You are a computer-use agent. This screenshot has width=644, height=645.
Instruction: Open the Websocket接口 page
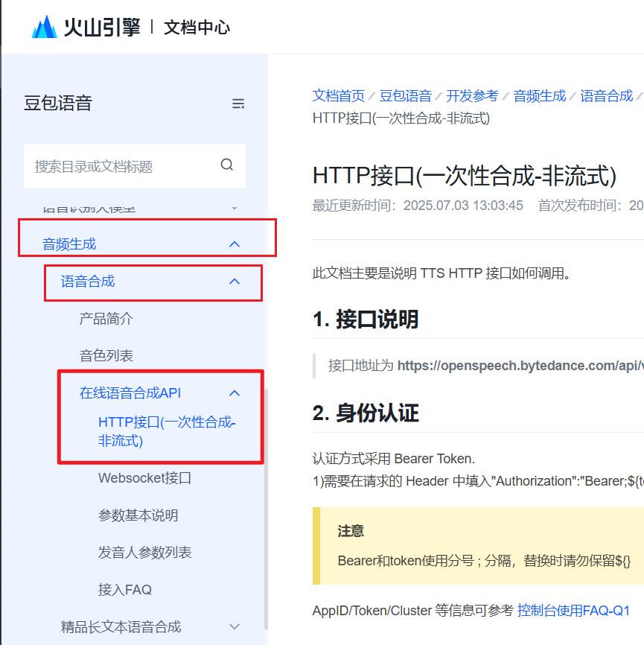(x=144, y=478)
